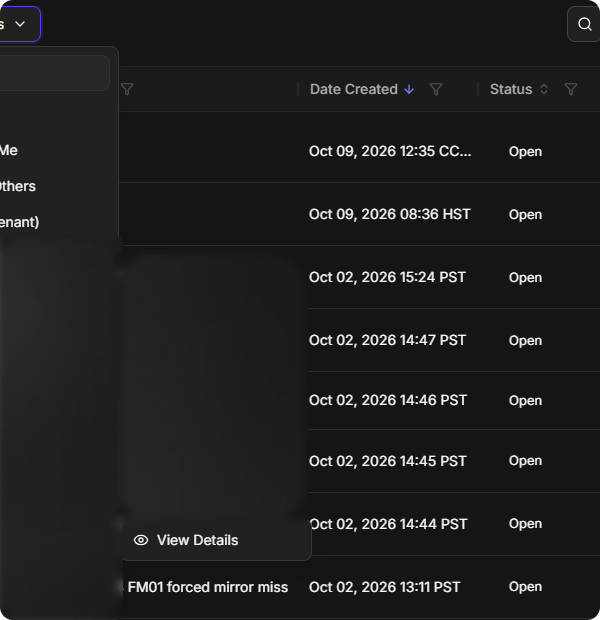Open the Status column filter

[571, 89]
